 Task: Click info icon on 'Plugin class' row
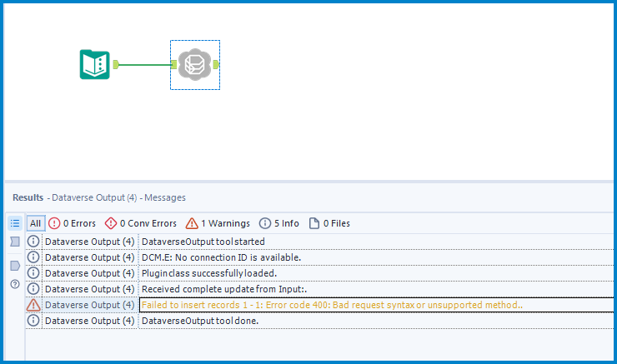coord(33,273)
